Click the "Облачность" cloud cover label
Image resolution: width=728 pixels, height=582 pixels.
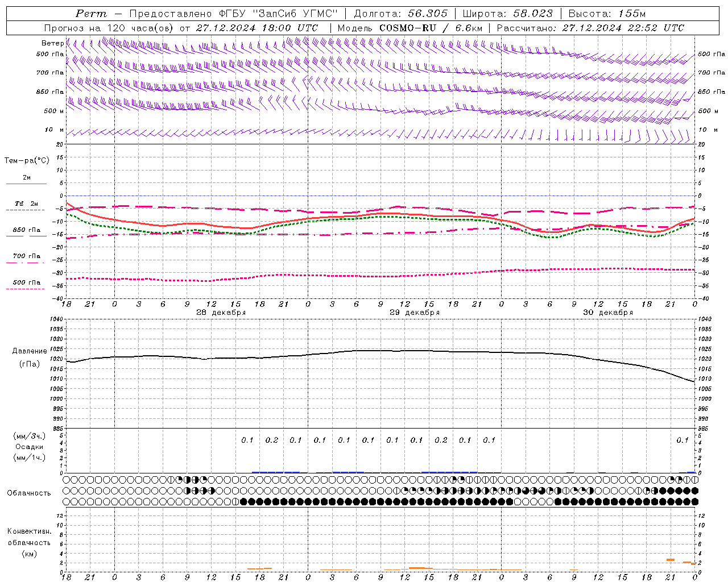29,493
